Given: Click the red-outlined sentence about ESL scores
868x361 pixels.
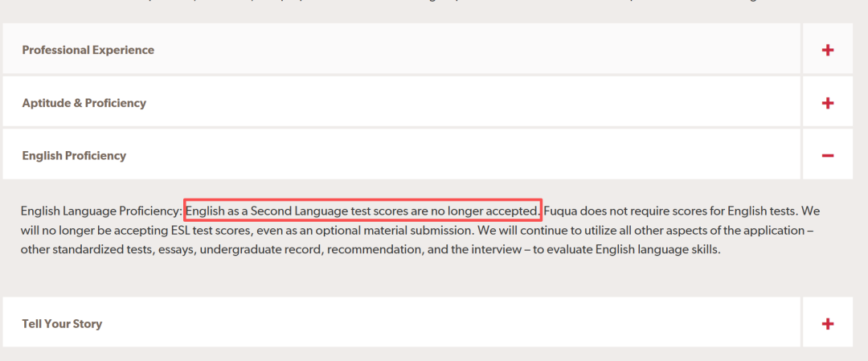Looking at the screenshot, I should [362, 211].
